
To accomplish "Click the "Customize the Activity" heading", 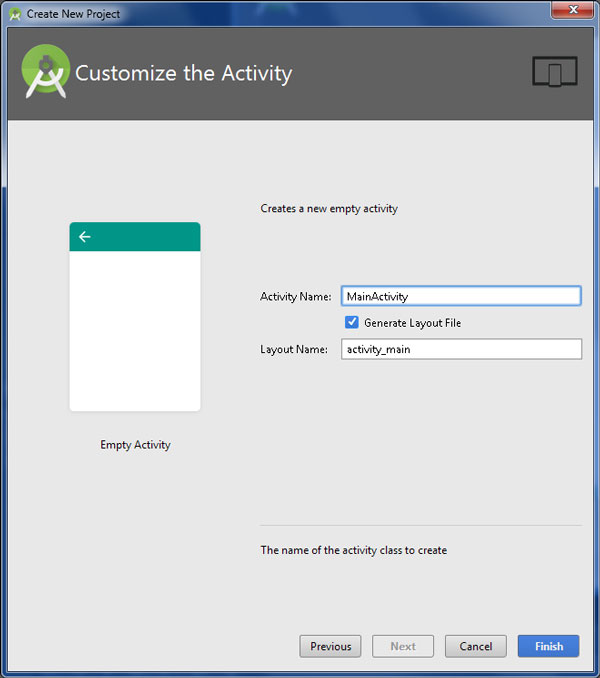I will pos(184,73).
